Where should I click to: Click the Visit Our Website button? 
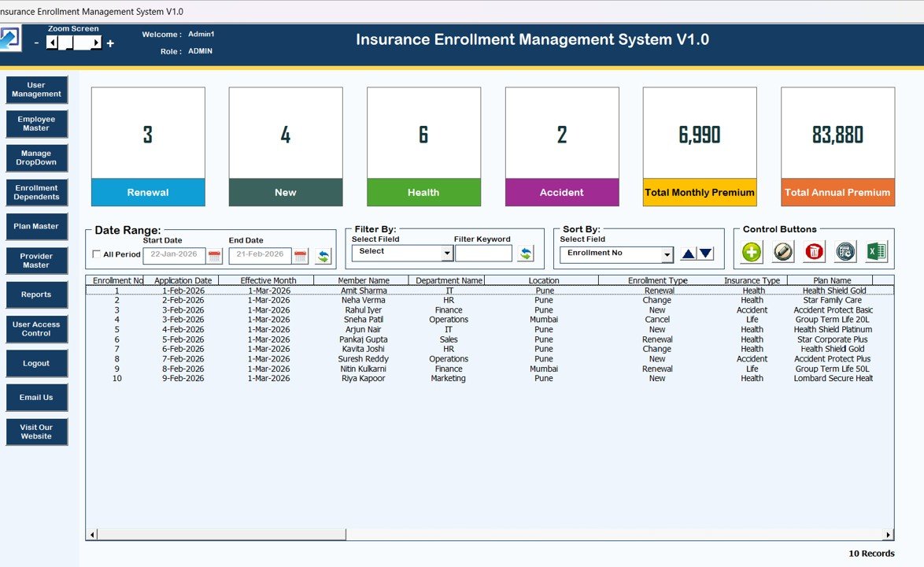36,432
